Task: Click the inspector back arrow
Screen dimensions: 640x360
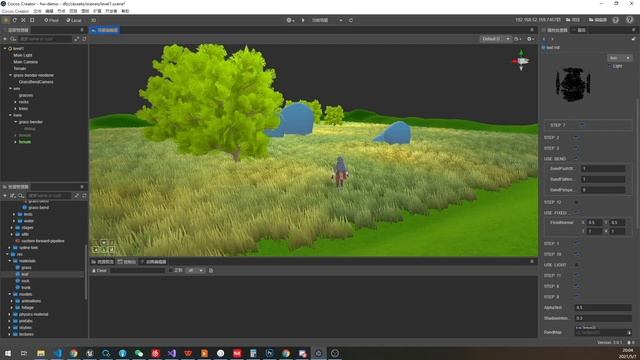Action: [x=544, y=39]
